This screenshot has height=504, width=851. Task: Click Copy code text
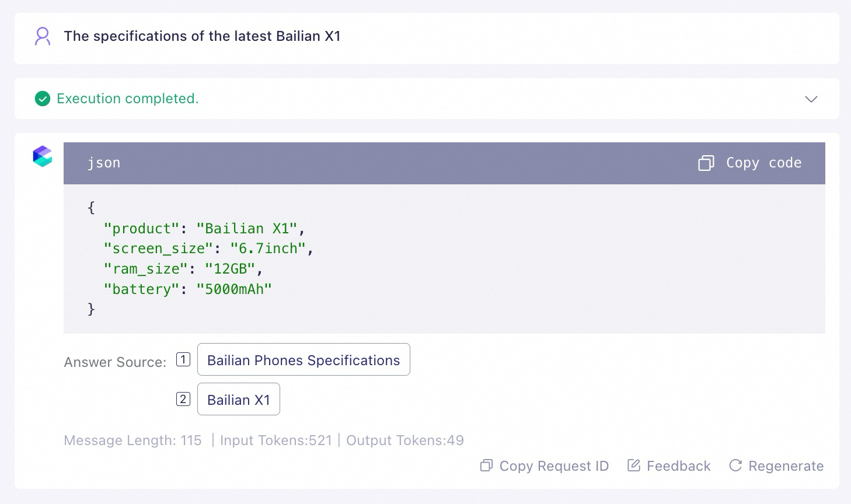[763, 163]
